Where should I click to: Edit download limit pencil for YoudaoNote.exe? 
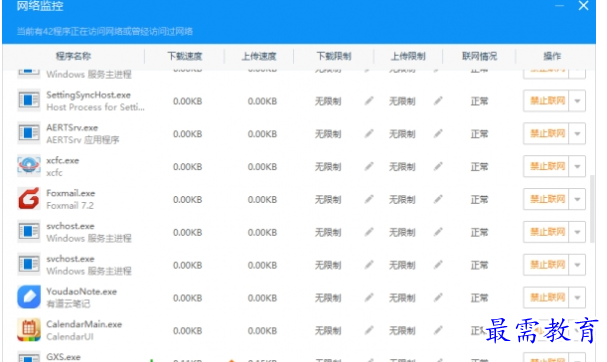(369, 298)
